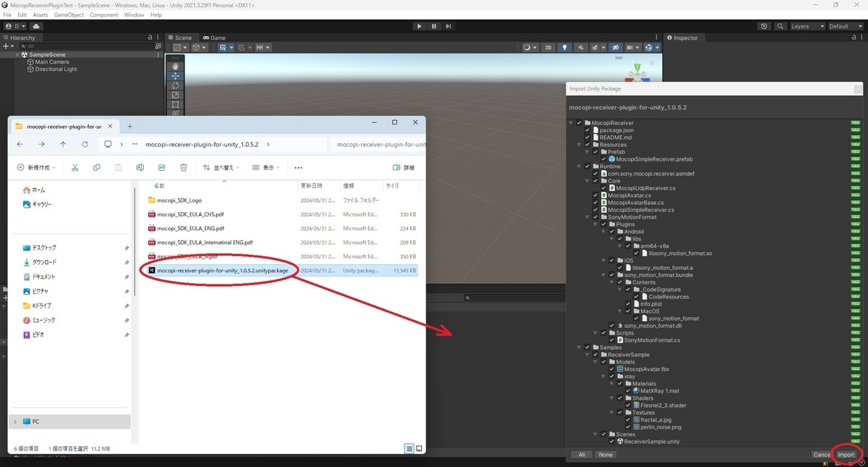
Task: Open Unity cloud services icon
Action: click(x=36, y=26)
